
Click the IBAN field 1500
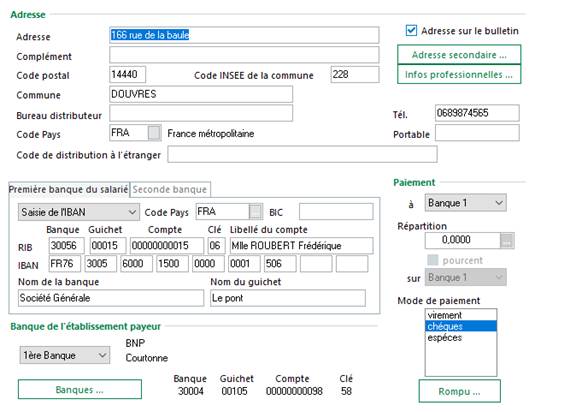click(x=172, y=264)
